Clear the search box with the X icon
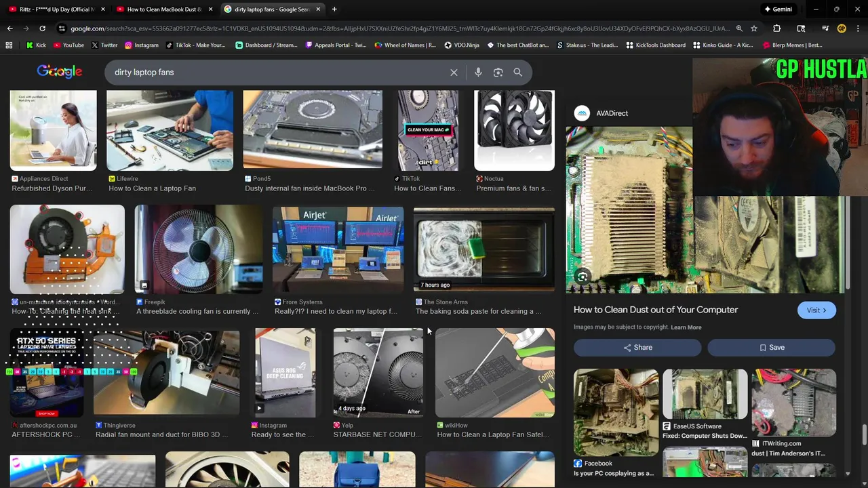Viewport: 868px width, 488px height. click(454, 73)
